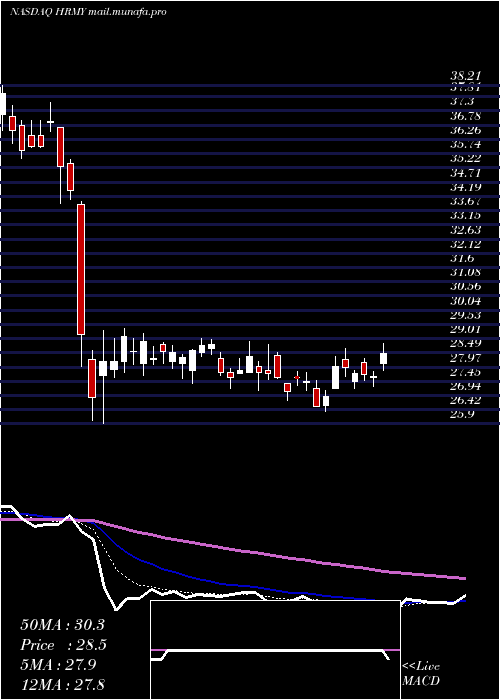Click the 36.26 price level label

click(465, 130)
